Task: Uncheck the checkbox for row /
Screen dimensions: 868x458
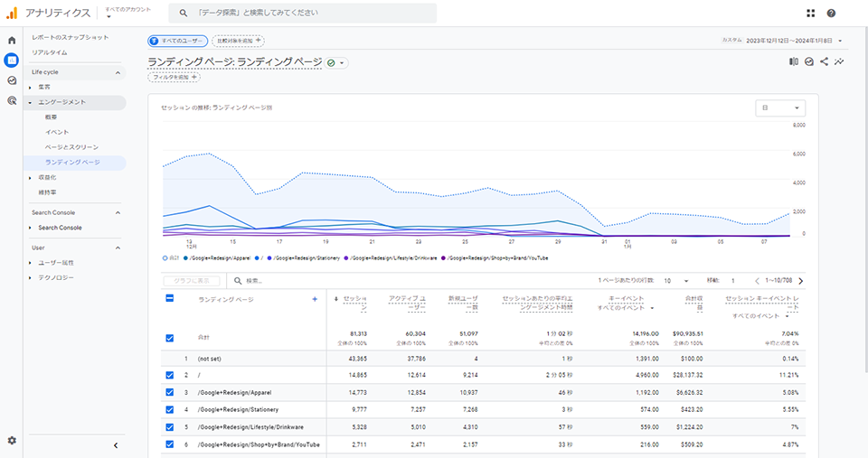Action: pos(169,375)
